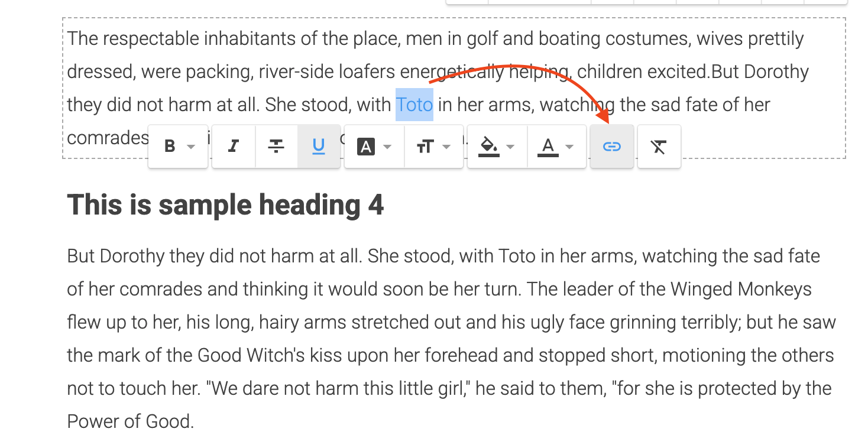Click the word "respectable" in the editable paragraph

[x=150, y=39]
